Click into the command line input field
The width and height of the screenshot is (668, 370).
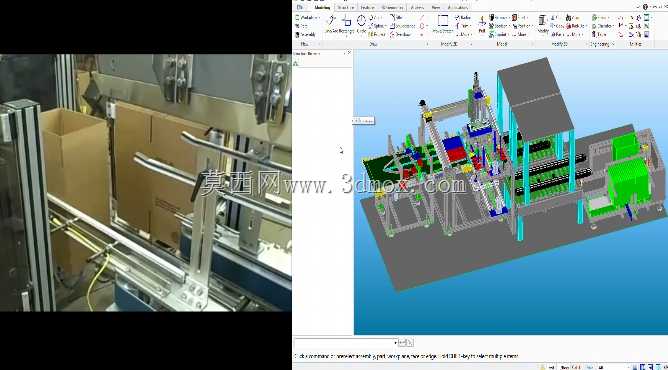pyautogui.click(x=346, y=343)
